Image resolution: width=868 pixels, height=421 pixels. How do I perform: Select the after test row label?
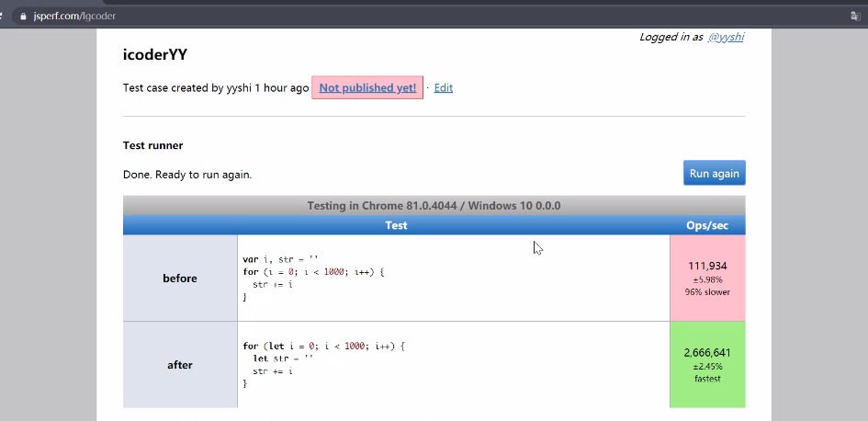coord(180,365)
